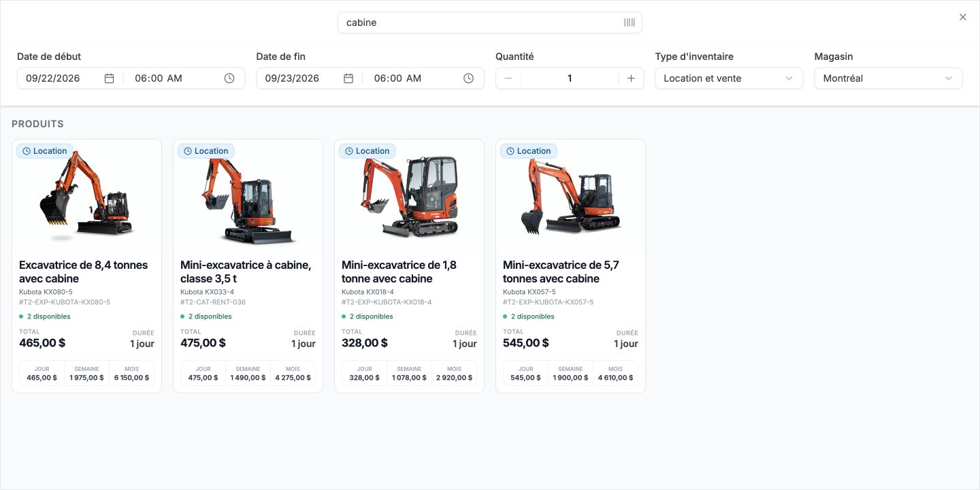This screenshot has height=490, width=980.
Task: Click the quantity value field
Action: click(570, 78)
